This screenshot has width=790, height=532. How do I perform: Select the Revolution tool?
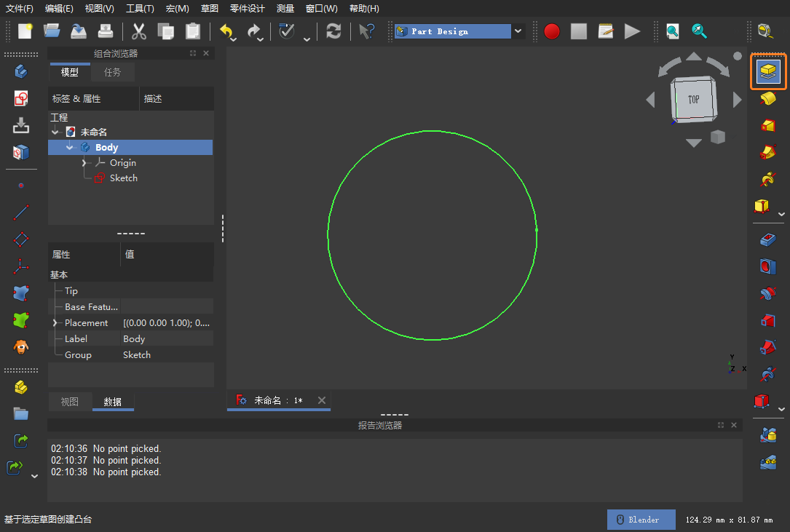pos(767,98)
